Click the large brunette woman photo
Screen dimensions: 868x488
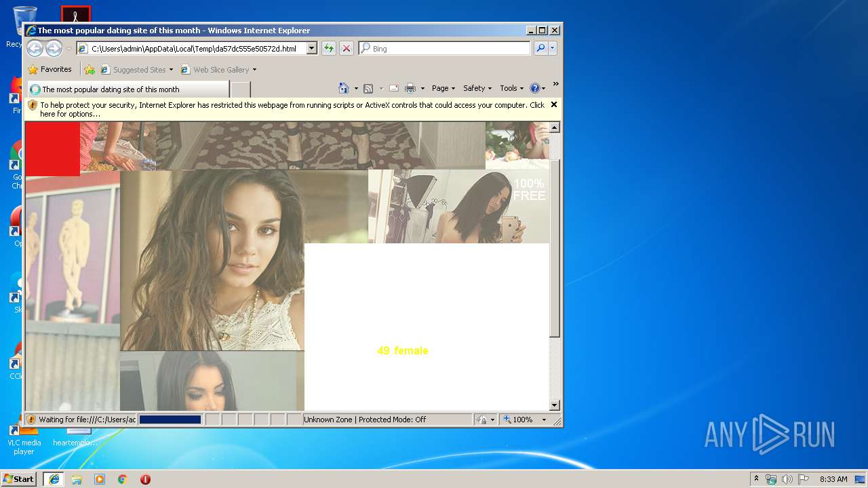point(212,260)
